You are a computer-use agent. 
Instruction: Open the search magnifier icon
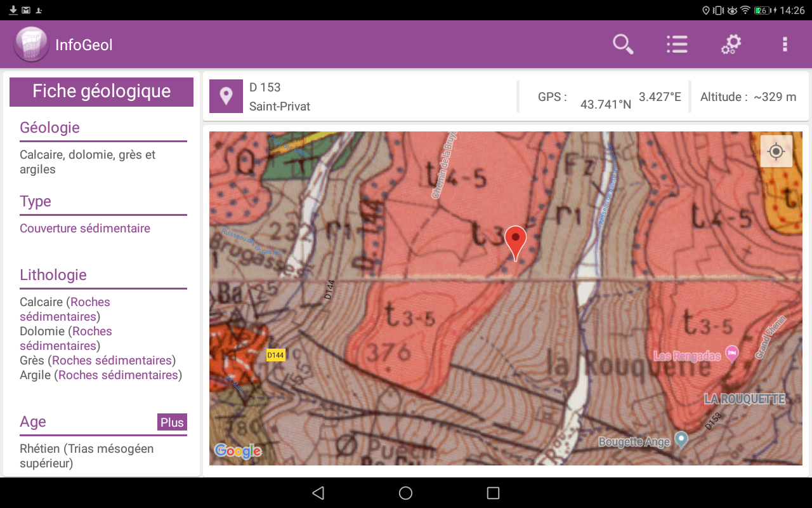[x=623, y=44]
